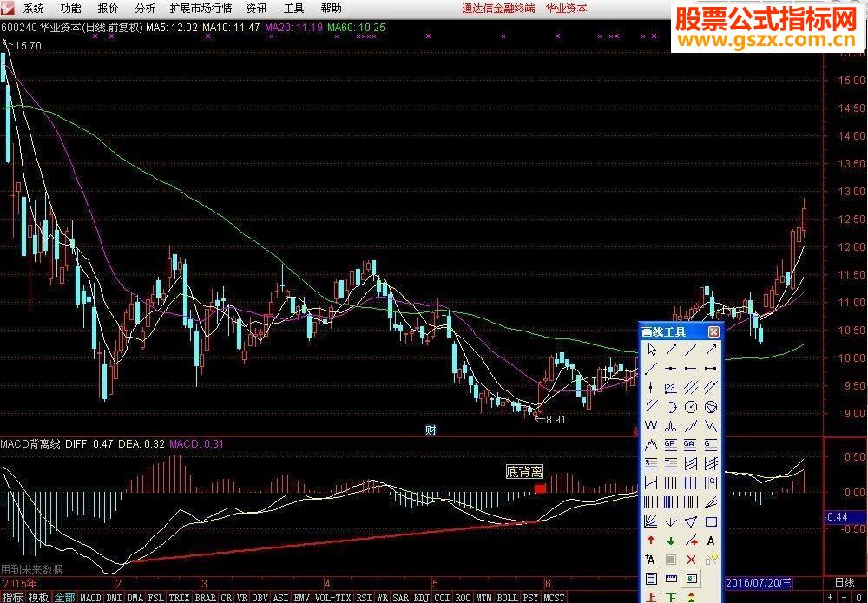
Task: Select the H-shaped range measure tool
Action: 651,483
